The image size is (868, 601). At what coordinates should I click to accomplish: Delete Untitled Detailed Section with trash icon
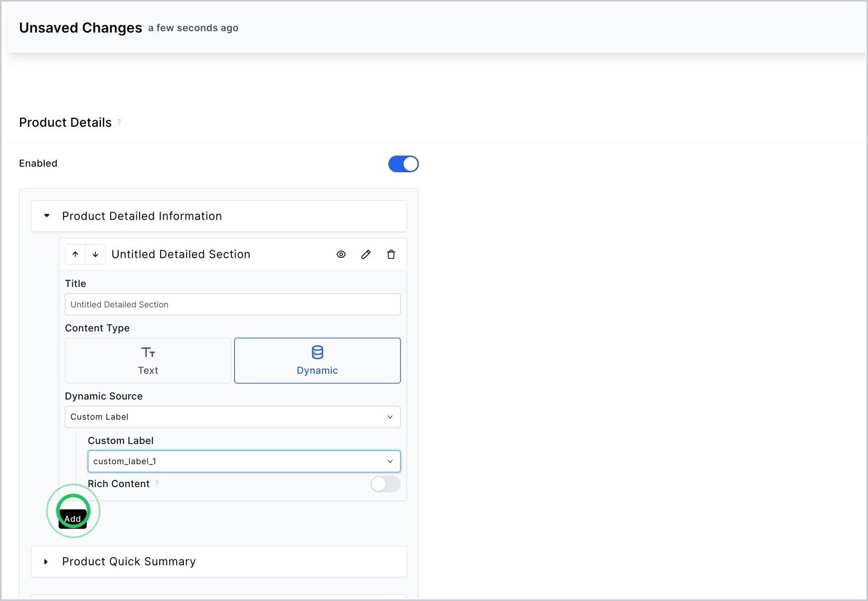click(x=391, y=255)
